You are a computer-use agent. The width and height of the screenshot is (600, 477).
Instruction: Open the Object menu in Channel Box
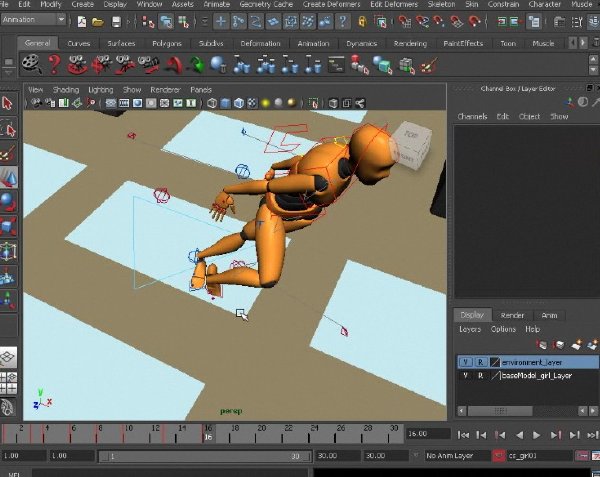click(529, 116)
